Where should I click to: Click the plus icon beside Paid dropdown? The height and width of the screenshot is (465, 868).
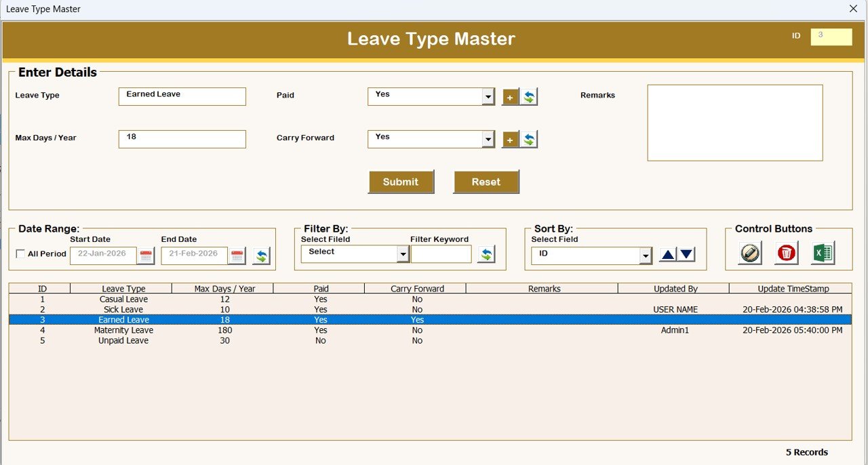point(509,97)
